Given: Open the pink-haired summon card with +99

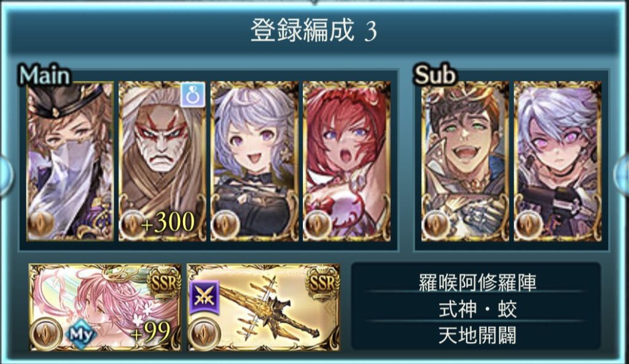Looking at the screenshot, I should [105, 308].
